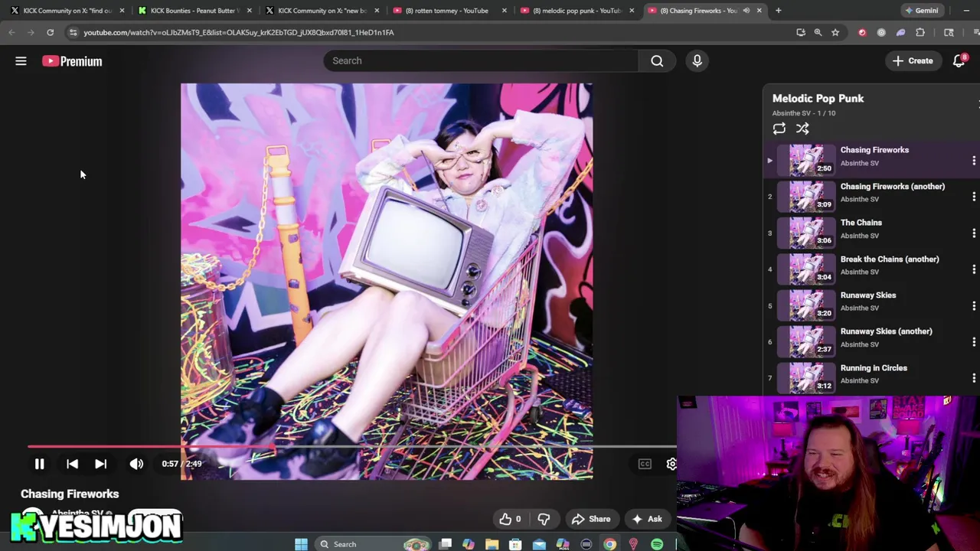Open Task View from taskbar
This screenshot has height=551, width=980.
coord(445,544)
